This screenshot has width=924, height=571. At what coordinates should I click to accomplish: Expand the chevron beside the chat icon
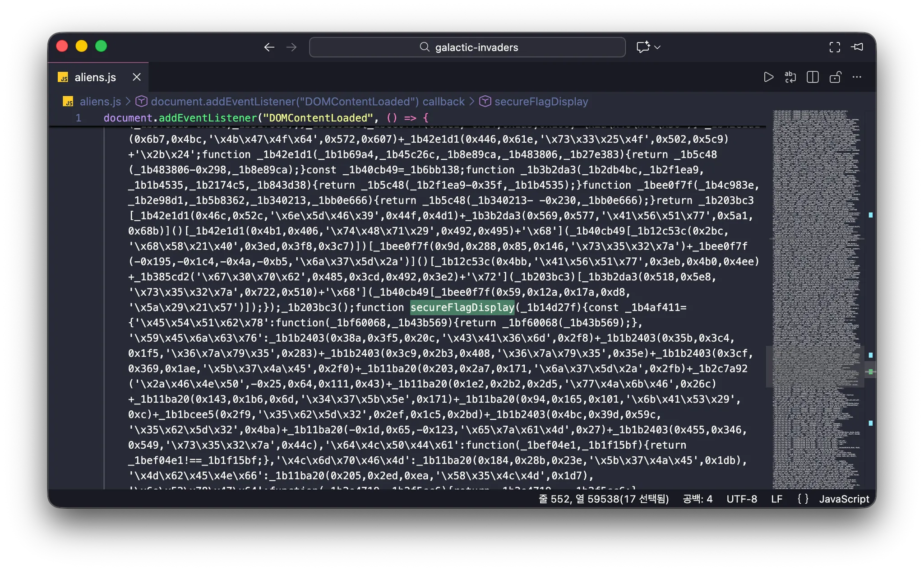657,47
